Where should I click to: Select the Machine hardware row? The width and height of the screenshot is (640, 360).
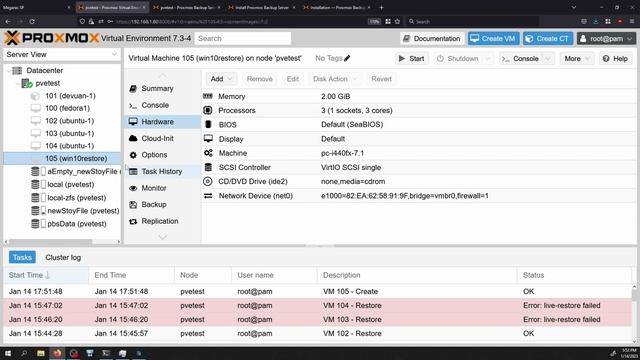point(419,153)
